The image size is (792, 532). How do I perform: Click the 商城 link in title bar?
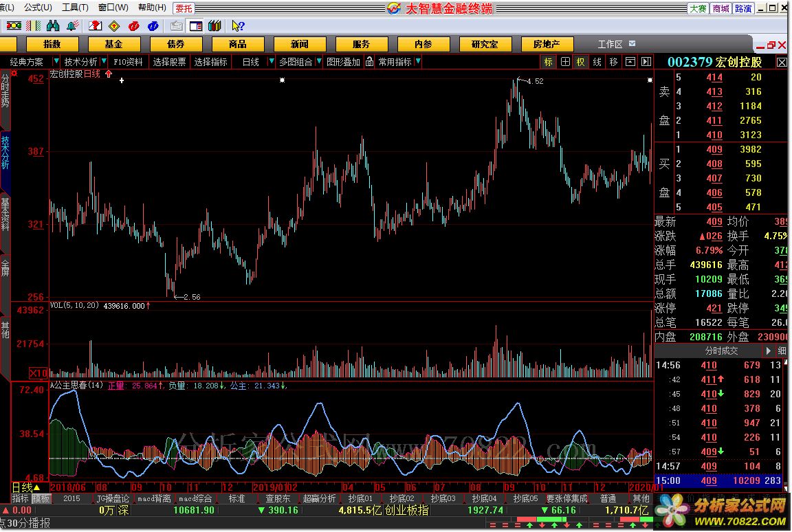tap(720, 8)
